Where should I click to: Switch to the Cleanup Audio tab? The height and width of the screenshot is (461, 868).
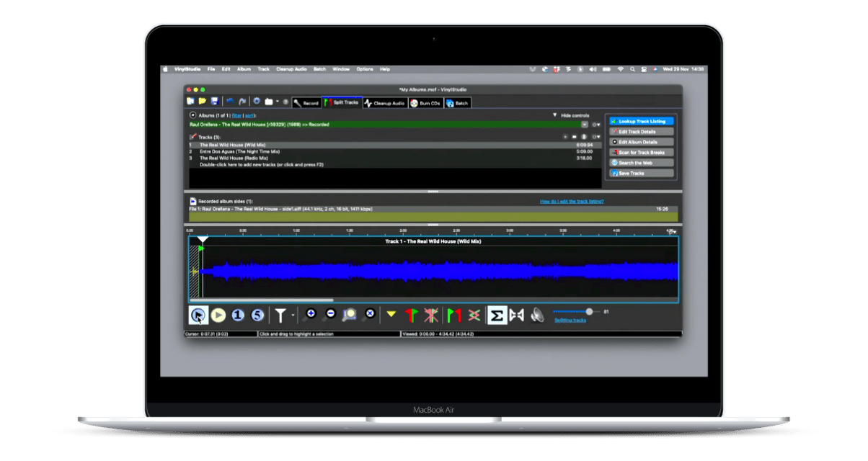click(x=384, y=103)
